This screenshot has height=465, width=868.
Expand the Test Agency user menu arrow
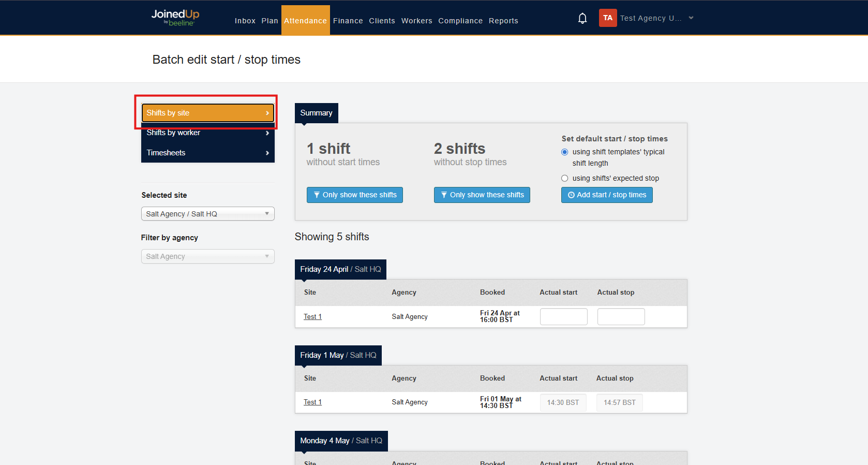(x=691, y=18)
